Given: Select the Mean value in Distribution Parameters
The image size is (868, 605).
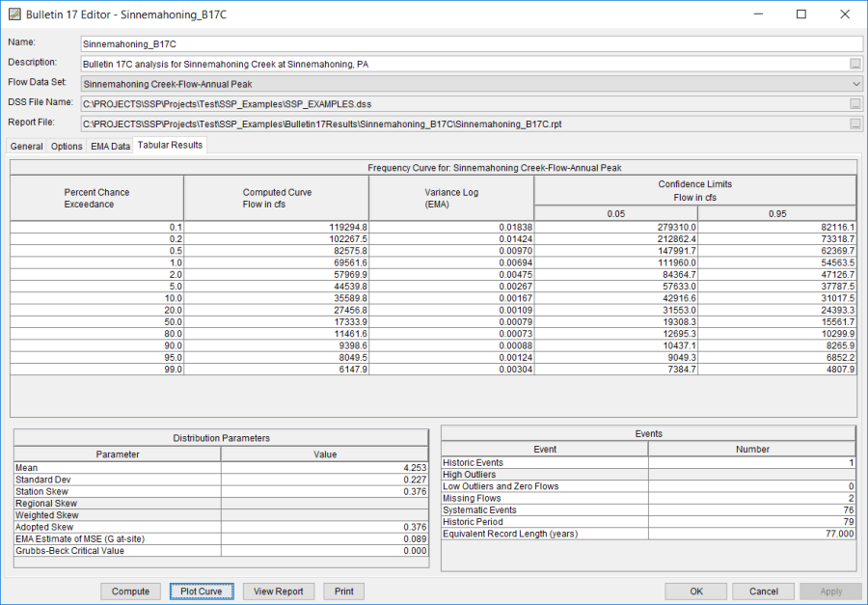Looking at the screenshot, I should (x=324, y=467).
